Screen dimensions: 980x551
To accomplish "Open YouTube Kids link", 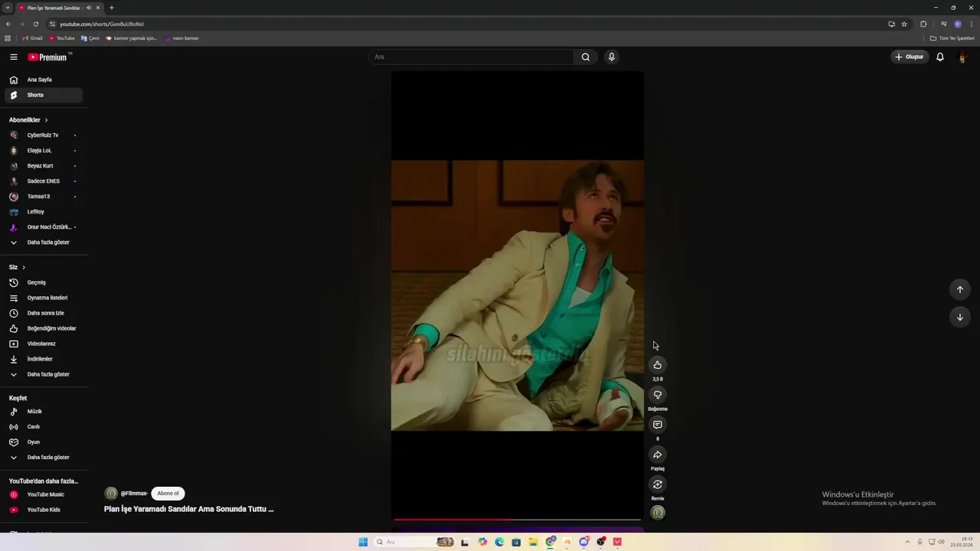I will pos(44,510).
